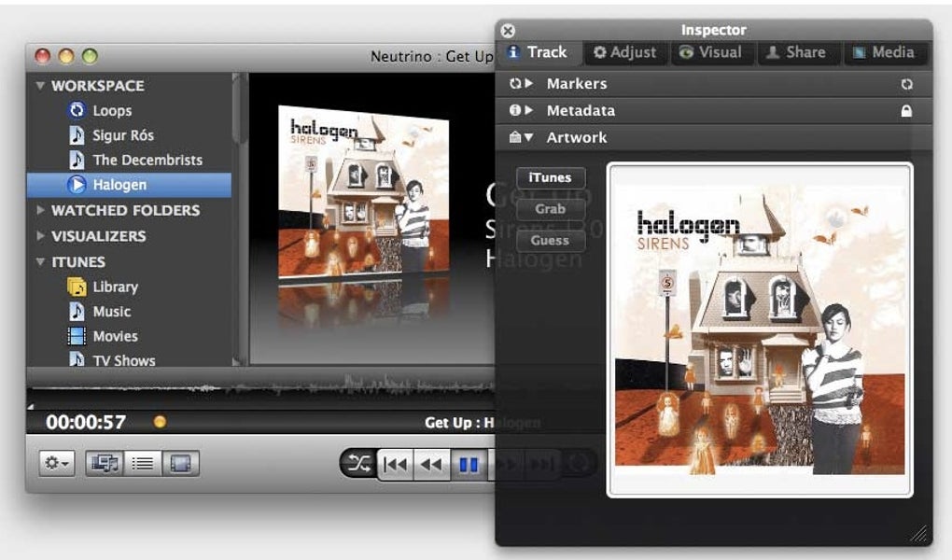
Task: Click the Markers loop icon at right
Action: [906, 84]
